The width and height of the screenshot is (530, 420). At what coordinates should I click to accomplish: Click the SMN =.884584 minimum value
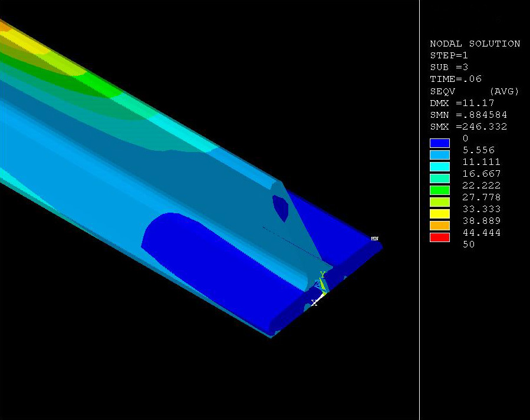468,115
